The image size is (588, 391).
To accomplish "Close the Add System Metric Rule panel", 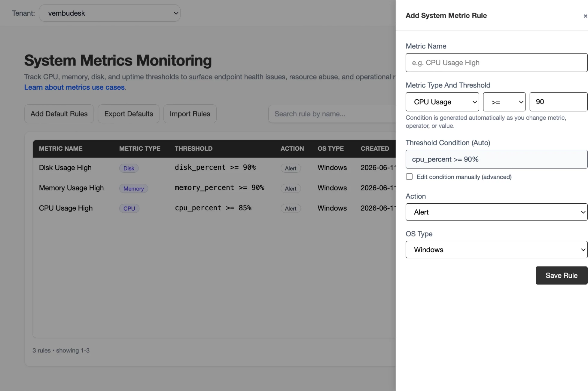I will pos(585,16).
